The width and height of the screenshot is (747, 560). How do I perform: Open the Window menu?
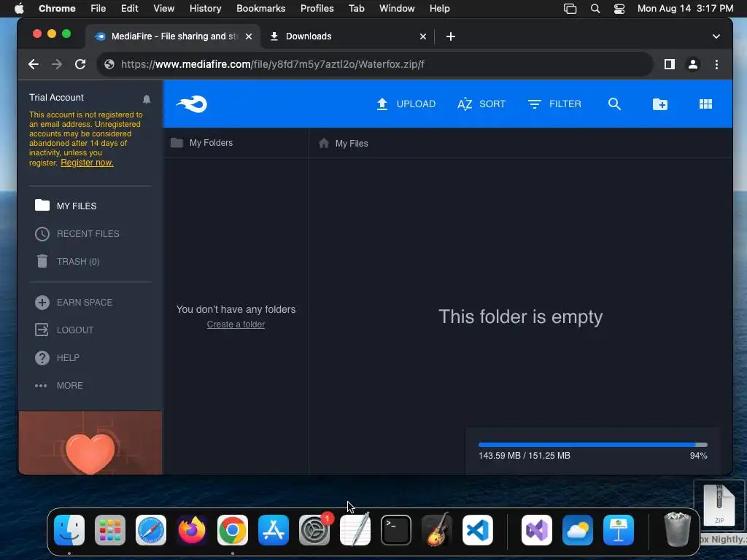tap(397, 8)
